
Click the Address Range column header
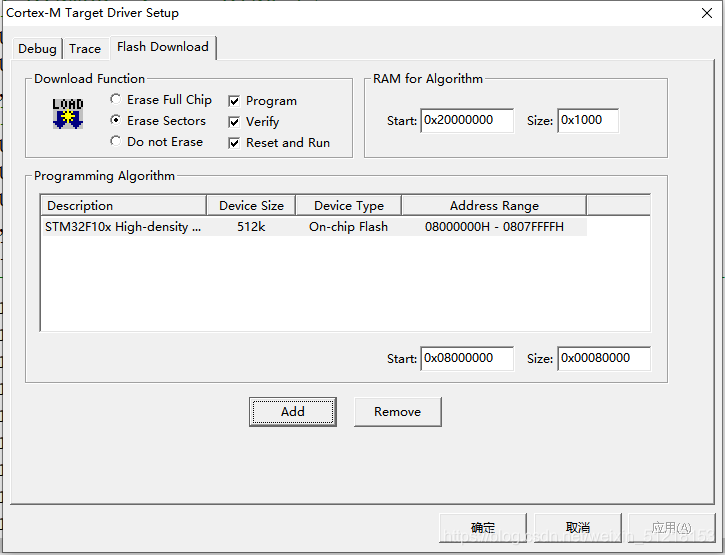coord(494,206)
